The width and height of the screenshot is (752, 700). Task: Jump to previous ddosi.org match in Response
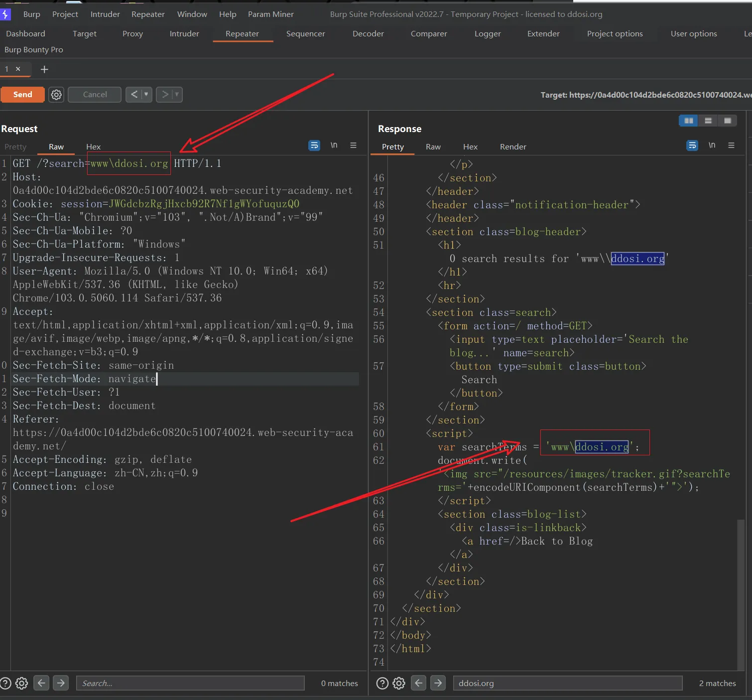point(419,683)
